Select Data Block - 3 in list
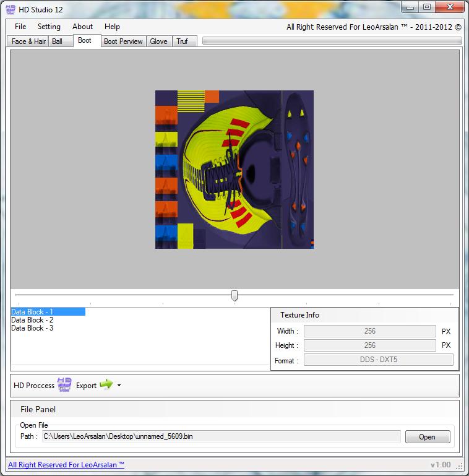Screen dimensions: 469x476 (x=32, y=328)
